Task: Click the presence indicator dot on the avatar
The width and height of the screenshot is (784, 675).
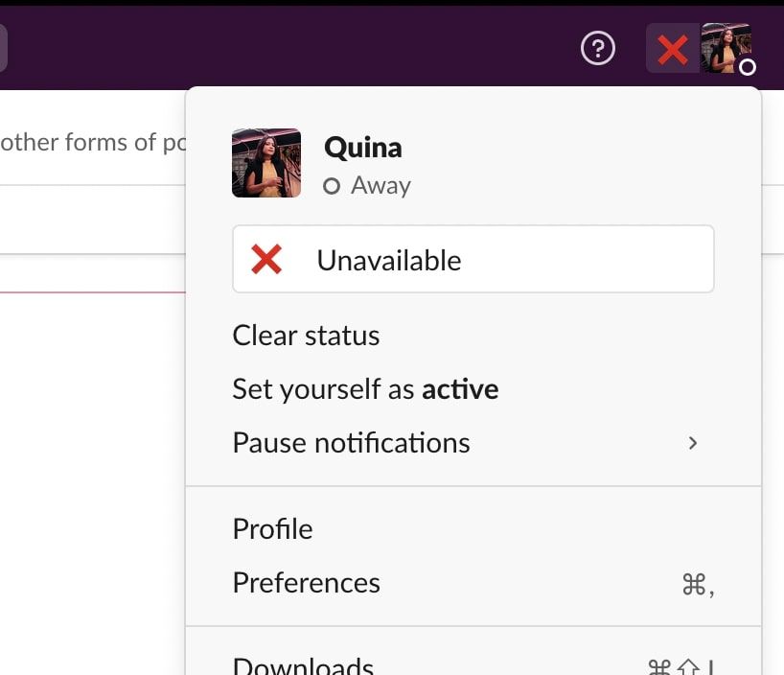Action: 747,69
